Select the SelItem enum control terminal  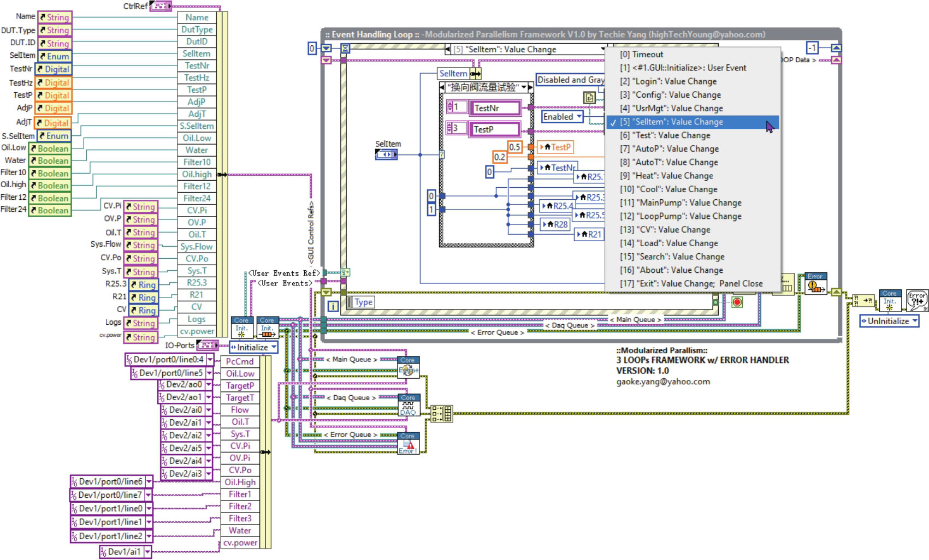point(386,154)
